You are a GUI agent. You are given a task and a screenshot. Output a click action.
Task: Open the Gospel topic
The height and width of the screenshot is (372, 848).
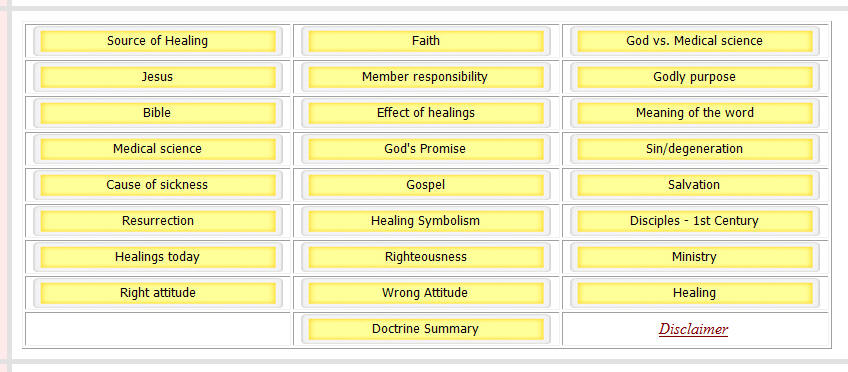tap(426, 185)
